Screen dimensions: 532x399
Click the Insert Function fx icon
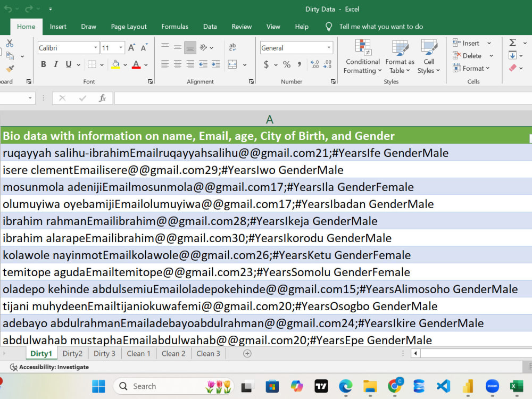[102, 98]
